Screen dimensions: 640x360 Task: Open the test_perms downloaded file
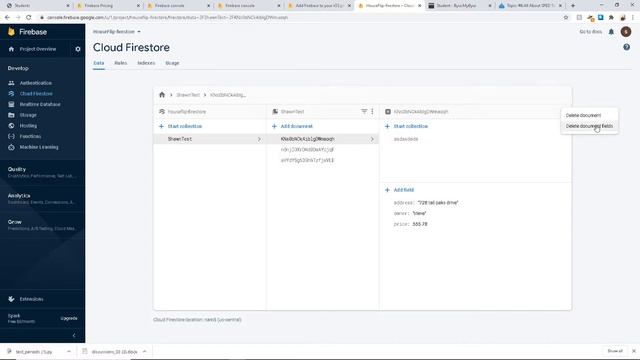tap(33, 351)
